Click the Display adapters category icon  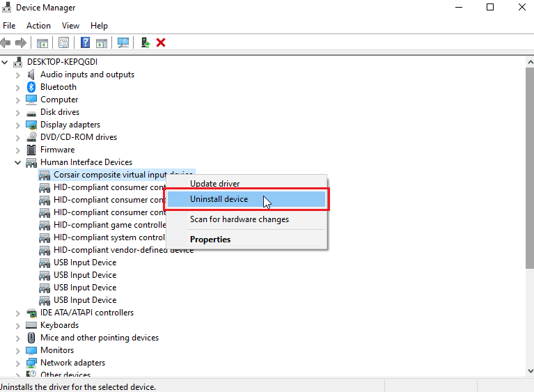click(x=31, y=125)
